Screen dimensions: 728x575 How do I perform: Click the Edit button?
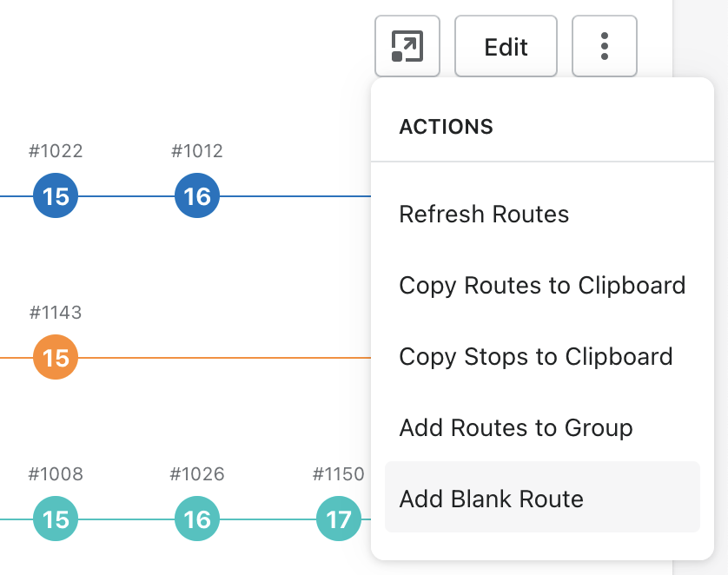coord(506,46)
